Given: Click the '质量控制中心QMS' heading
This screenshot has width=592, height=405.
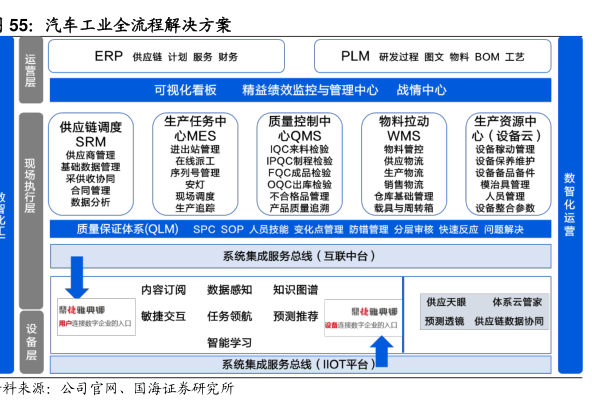Looking at the screenshot, I should tap(299, 128).
